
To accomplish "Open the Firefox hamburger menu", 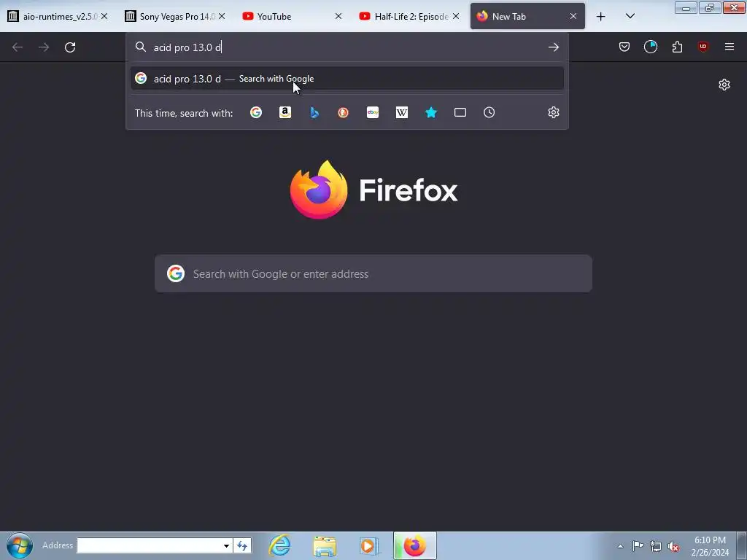I will pyautogui.click(x=729, y=47).
